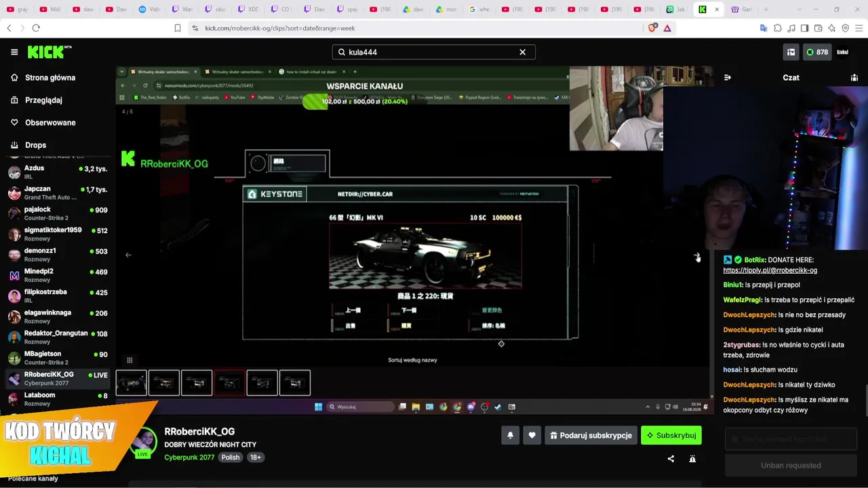Open Azdus channel in sidebar
Screen dimensions: 868x488
(58, 172)
